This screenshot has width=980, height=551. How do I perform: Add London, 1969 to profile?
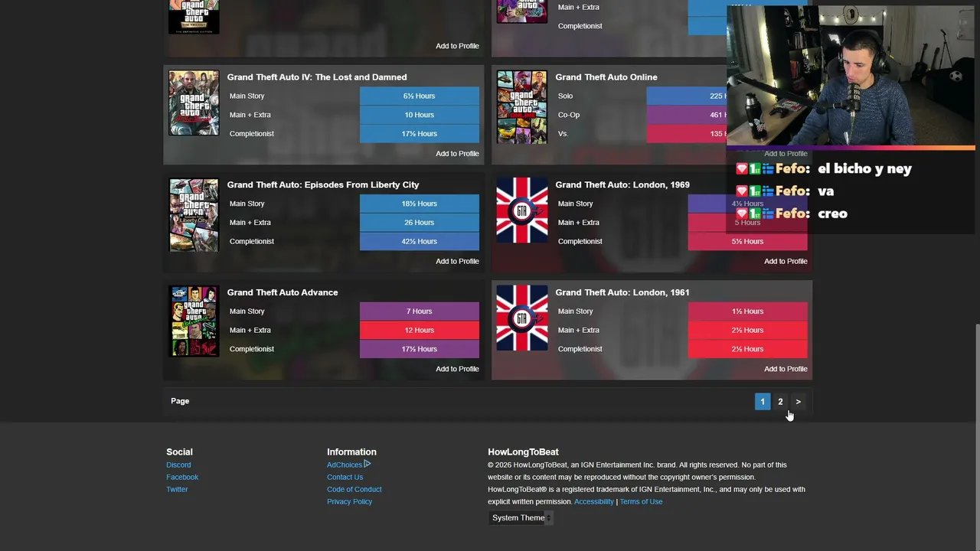tap(786, 262)
